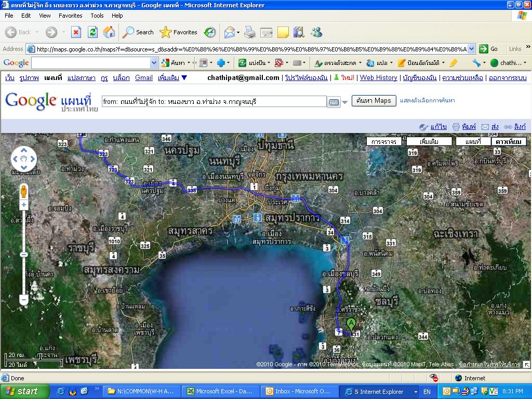Refresh the page with the Refresh icon
The width and height of the screenshot is (532, 399).
click(92, 32)
